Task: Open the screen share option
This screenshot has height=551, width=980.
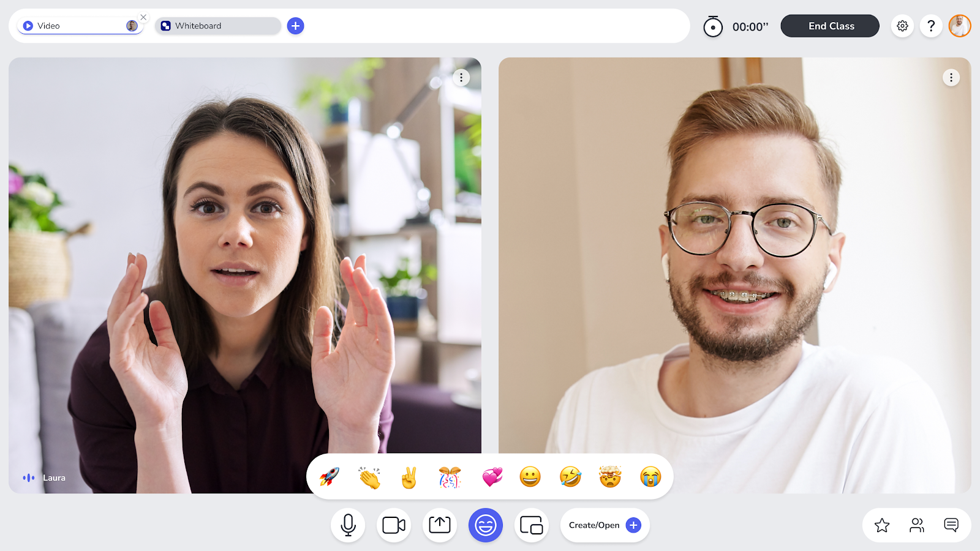Action: click(x=440, y=525)
